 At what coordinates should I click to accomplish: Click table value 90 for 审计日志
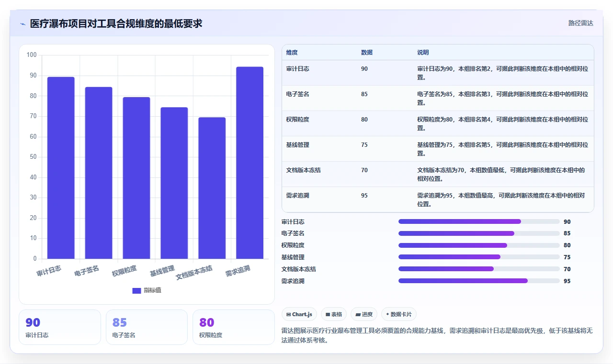tap(364, 69)
